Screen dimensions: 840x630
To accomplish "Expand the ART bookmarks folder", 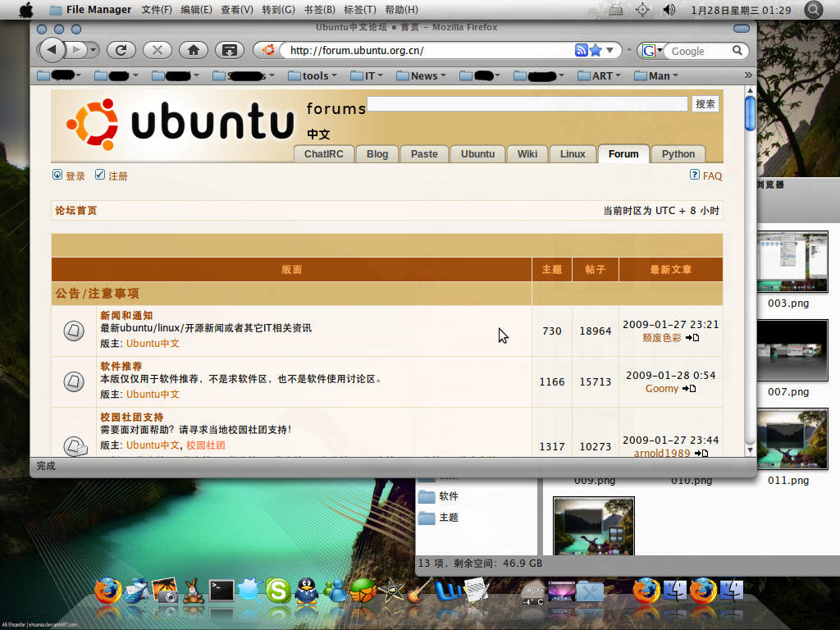I will 600,76.
